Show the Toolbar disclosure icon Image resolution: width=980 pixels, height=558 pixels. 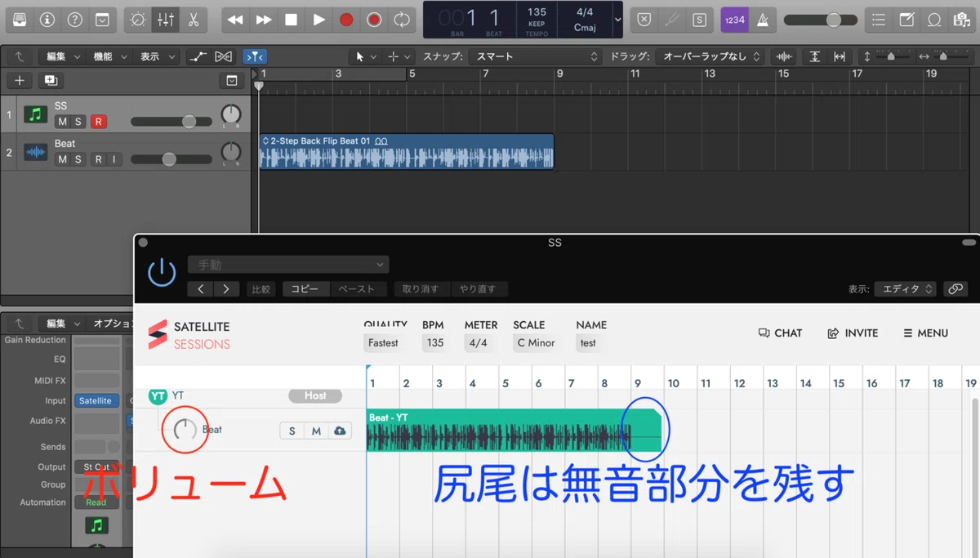pyautogui.click(x=102, y=19)
